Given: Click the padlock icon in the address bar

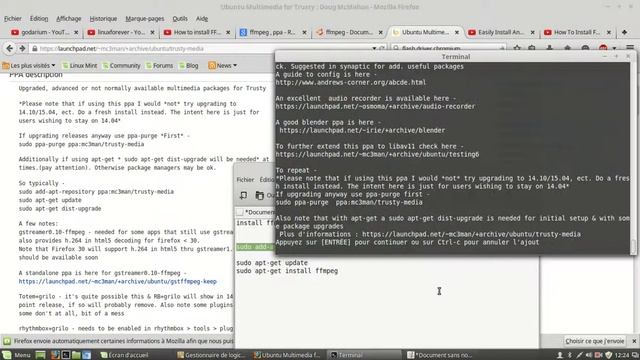Looking at the screenshot, I should click(x=35, y=49).
